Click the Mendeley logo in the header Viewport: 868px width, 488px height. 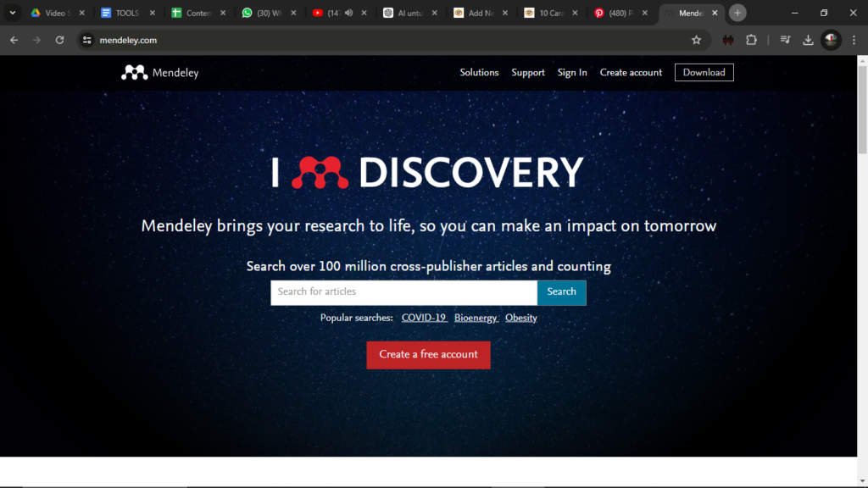[x=159, y=73]
